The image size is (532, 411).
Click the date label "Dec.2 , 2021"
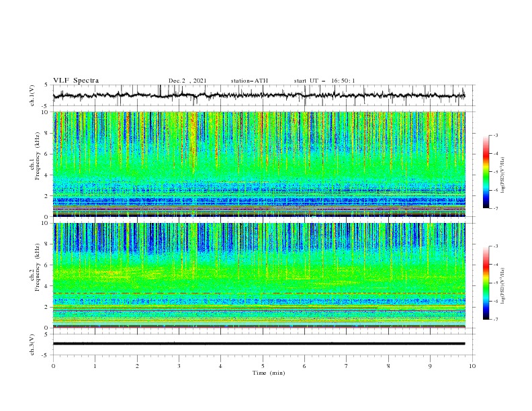[187, 81]
